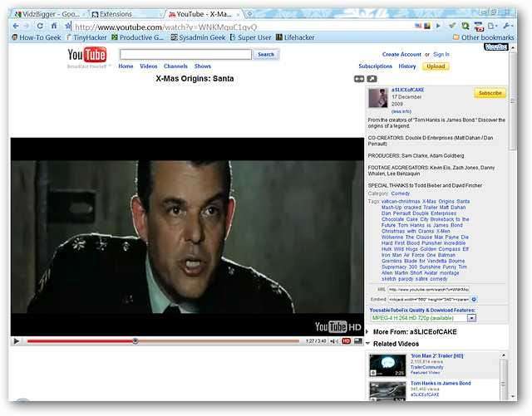Go to the Home menu item
The image size is (532, 416).
click(126, 66)
